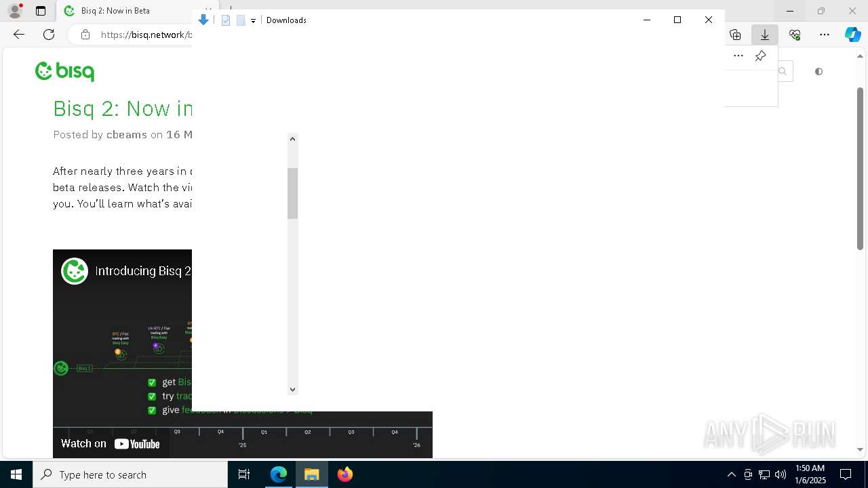Click the navigation pane scrollbar thumb
The width and height of the screenshot is (868, 488).
pyautogui.click(x=293, y=194)
